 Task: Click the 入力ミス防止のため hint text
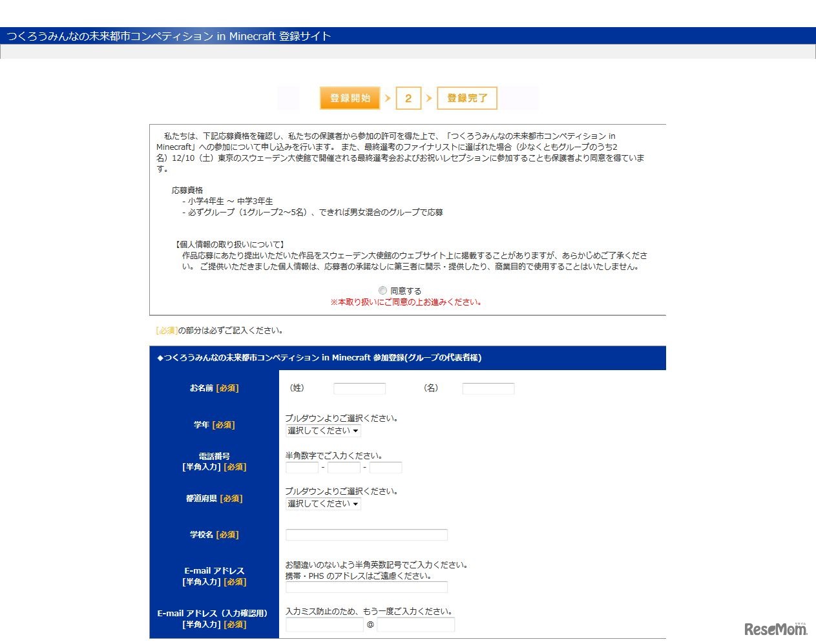point(369,611)
